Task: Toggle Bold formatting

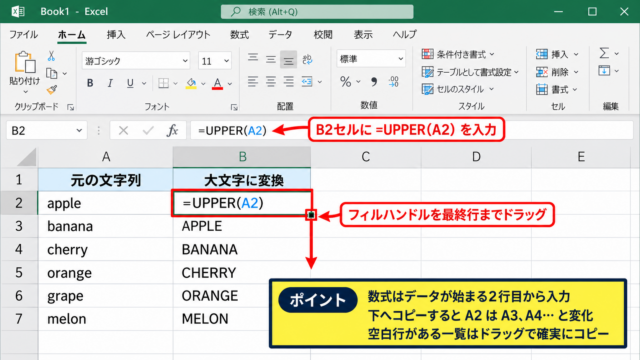Action: click(x=90, y=83)
